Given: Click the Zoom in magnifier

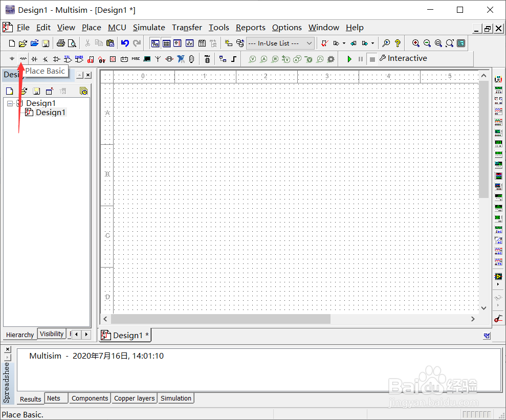Looking at the screenshot, I should tap(415, 43).
